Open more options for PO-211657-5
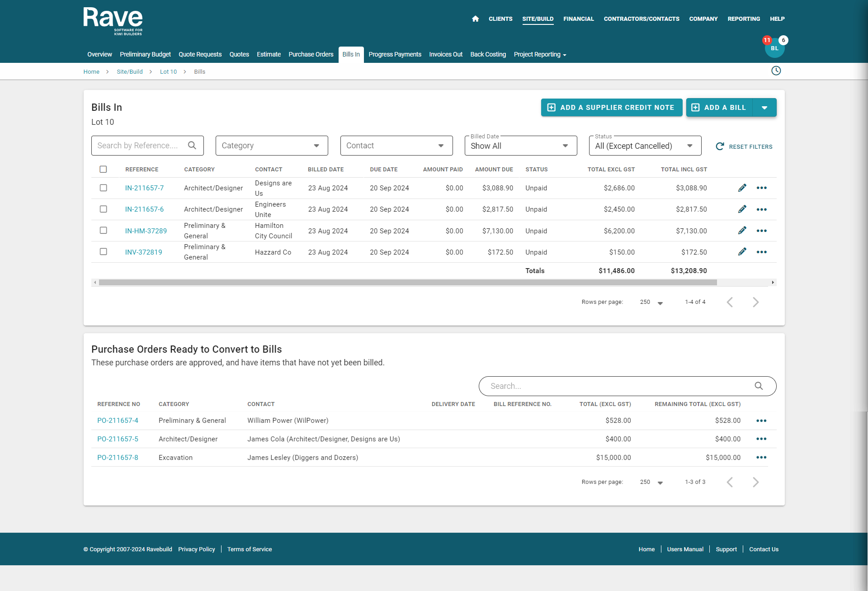868x591 pixels. point(761,439)
